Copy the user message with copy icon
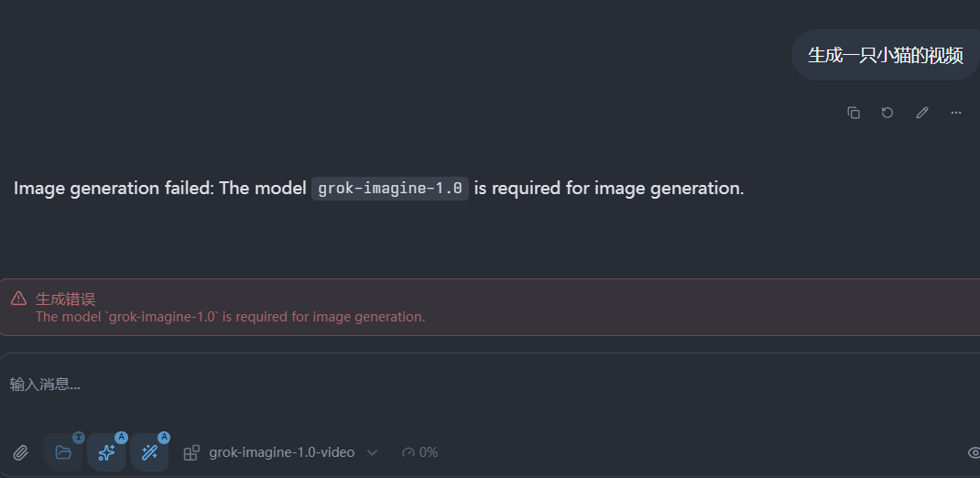This screenshot has width=980, height=478. tap(854, 113)
